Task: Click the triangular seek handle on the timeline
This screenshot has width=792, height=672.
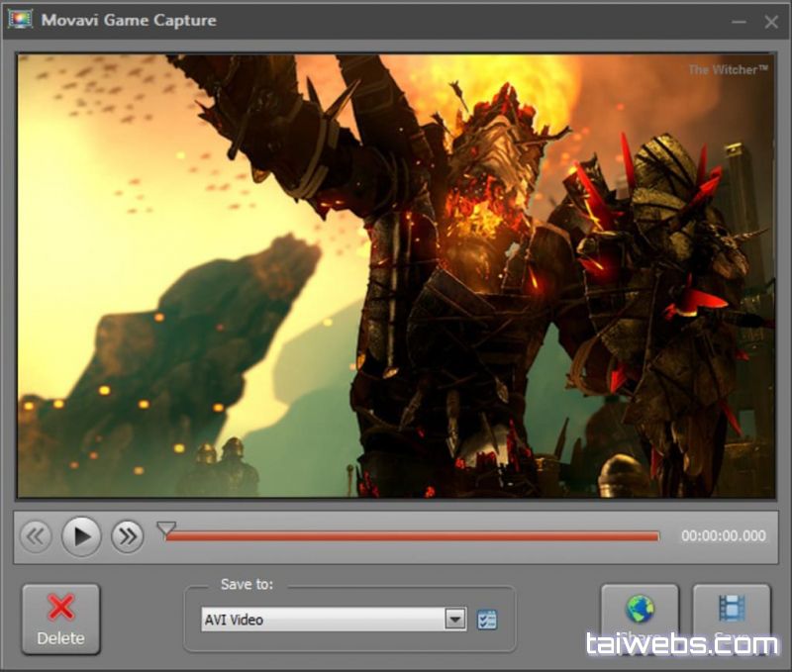Action: (167, 528)
